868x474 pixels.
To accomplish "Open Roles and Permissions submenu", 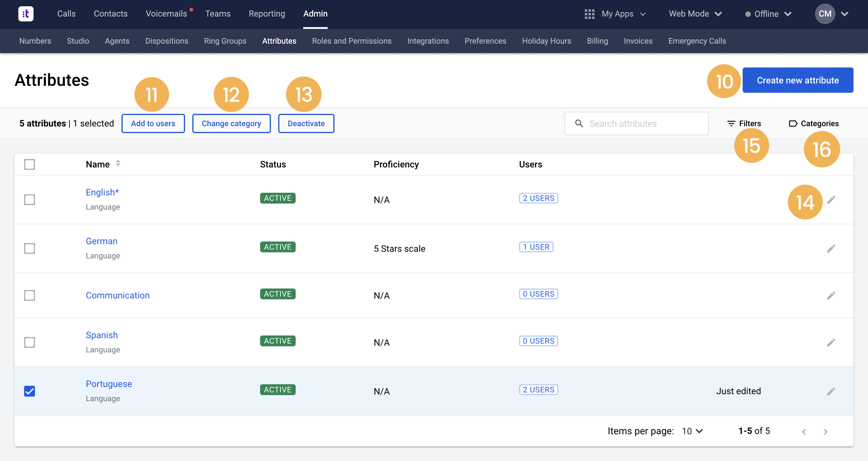I will 351,41.
